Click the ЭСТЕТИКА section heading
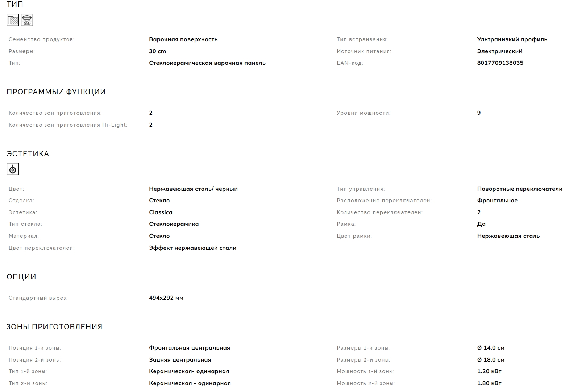The height and width of the screenshot is (392, 565). pos(28,154)
